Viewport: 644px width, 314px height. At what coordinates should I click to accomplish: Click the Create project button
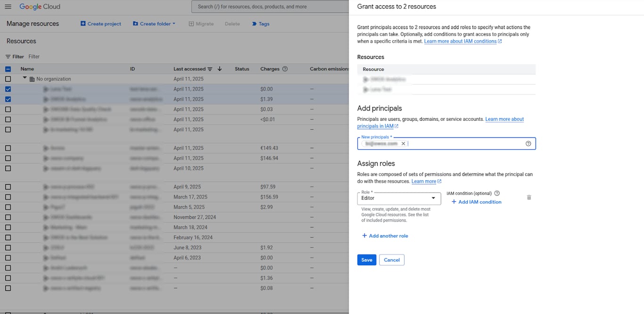pos(101,24)
